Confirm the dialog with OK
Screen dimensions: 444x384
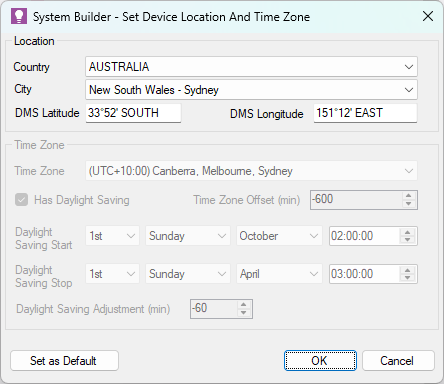coord(320,360)
